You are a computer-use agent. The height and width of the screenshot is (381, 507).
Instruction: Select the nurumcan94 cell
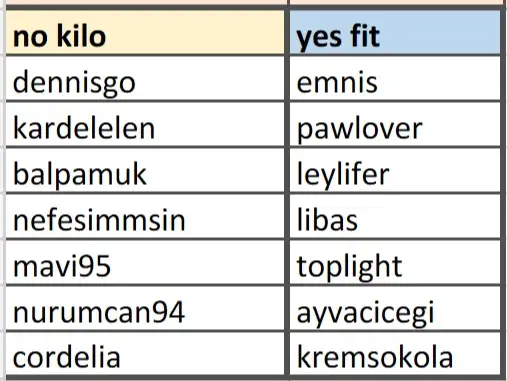click(145, 308)
